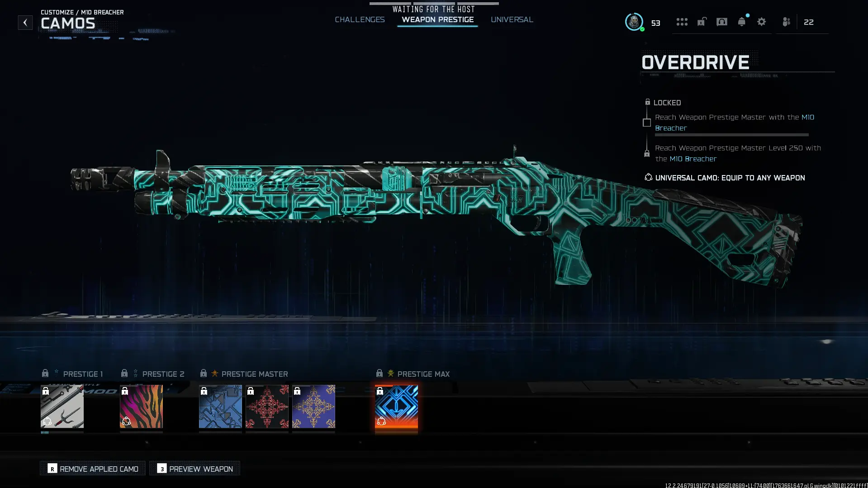Open the headset voice chat channel
Image resolution: width=868 pixels, height=488 pixels.
pyautogui.click(x=721, y=22)
